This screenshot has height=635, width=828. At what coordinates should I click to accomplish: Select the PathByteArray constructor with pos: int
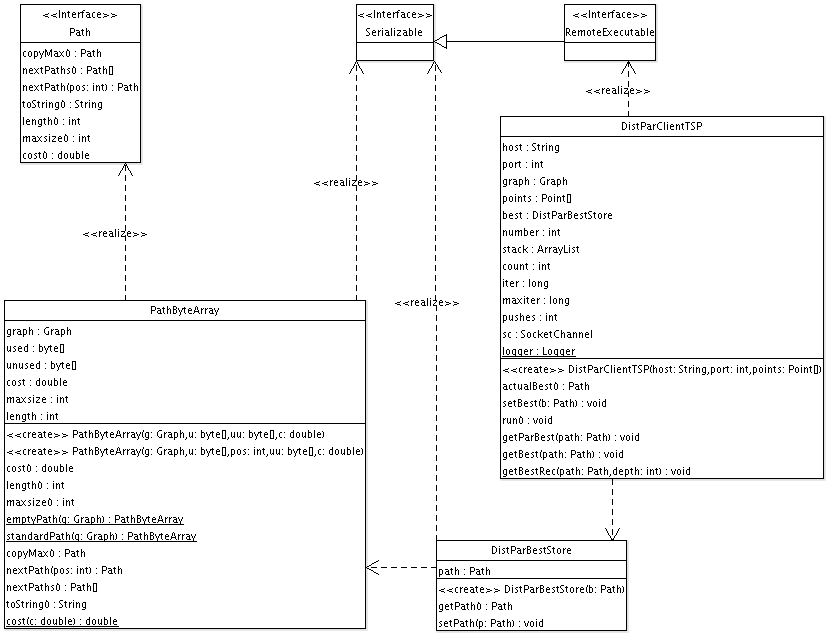click(x=185, y=451)
